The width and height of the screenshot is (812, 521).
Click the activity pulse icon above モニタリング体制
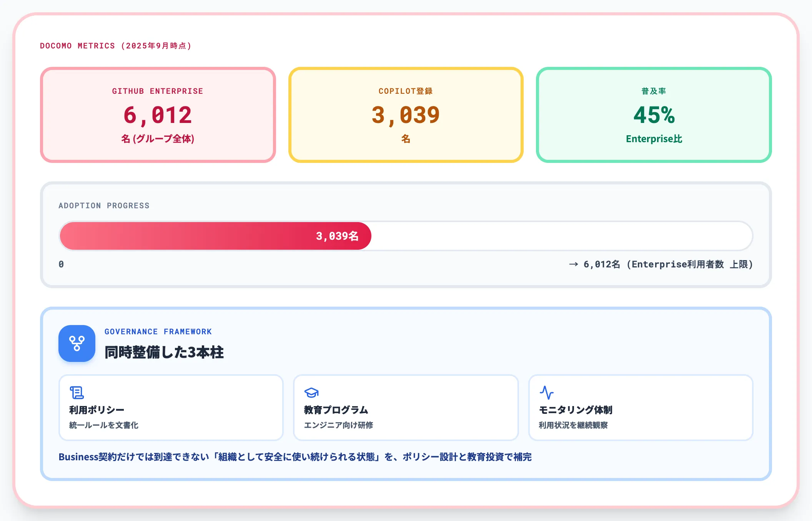pyautogui.click(x=546, y=393)
